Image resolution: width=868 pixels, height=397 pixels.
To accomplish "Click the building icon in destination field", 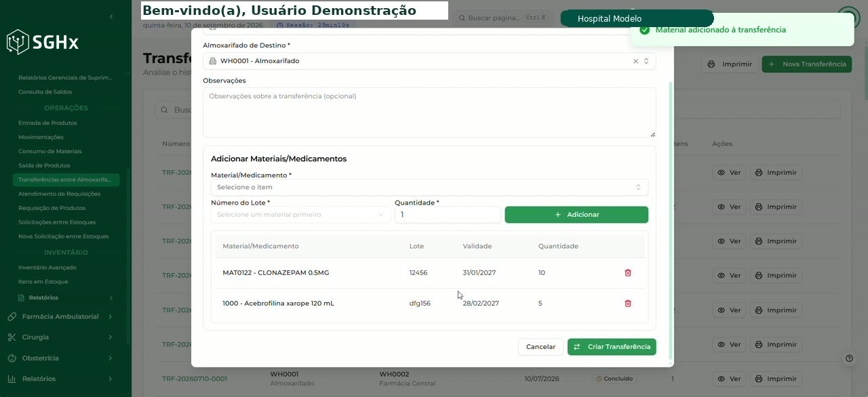I will coord(212,61).
